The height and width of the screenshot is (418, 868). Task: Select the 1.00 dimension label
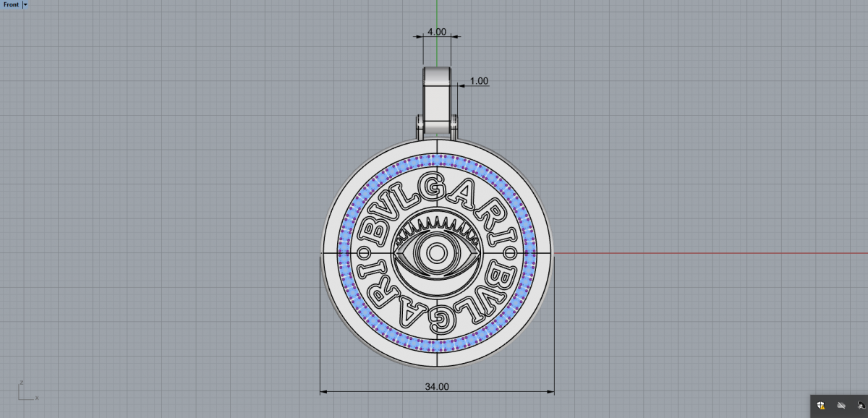click(x=479, y=81)
